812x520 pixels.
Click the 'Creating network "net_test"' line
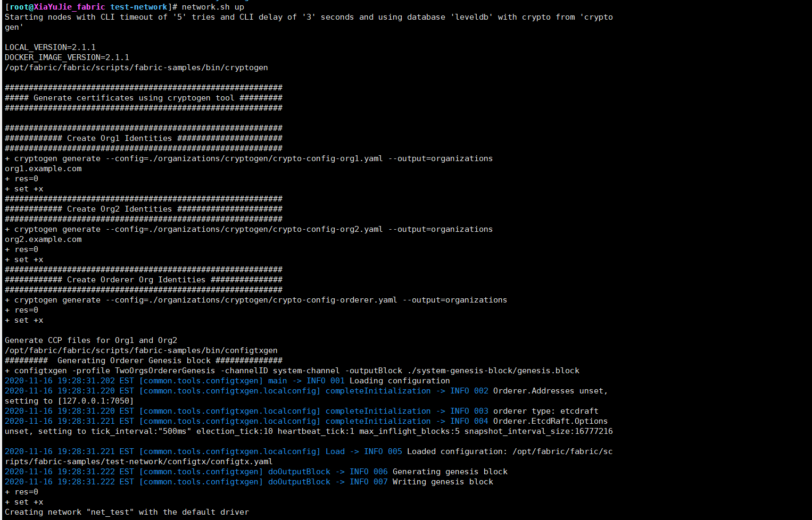click(x=127, y=512)
